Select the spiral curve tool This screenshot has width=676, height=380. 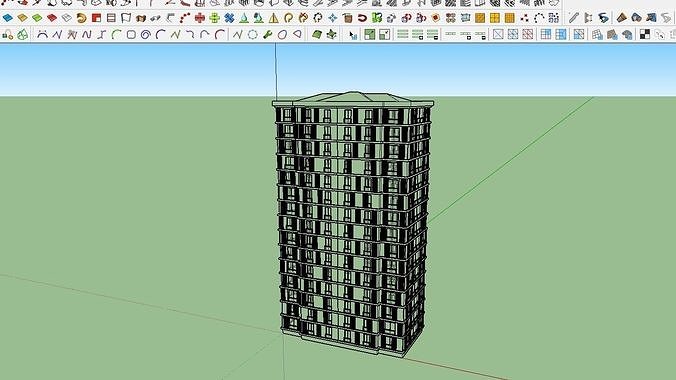(146, 35)
